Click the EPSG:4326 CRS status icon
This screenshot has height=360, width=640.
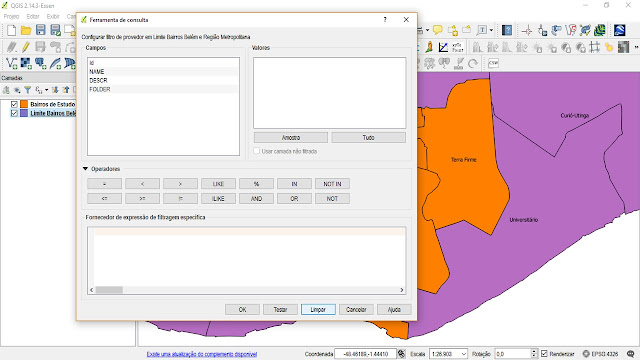click(600, 353)
